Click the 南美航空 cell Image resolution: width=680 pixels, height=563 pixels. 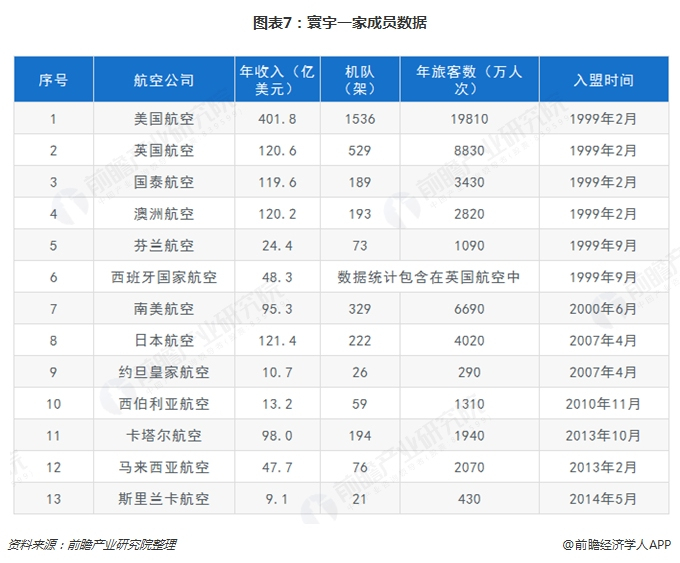pos(164,309)
